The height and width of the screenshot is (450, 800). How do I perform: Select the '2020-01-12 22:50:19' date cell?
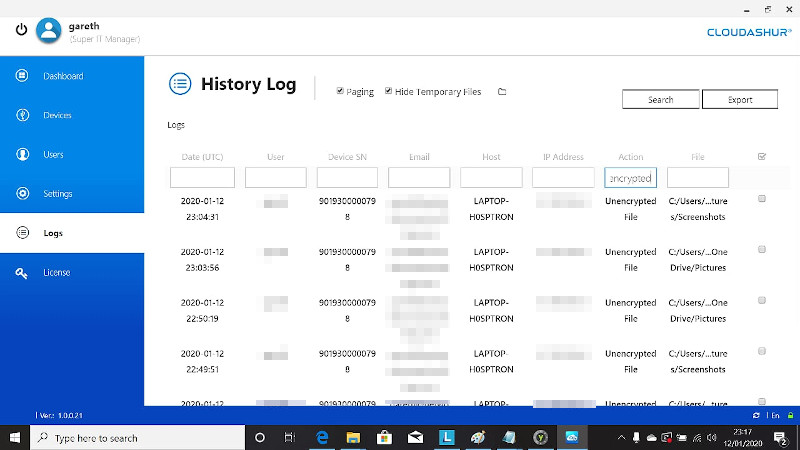tap(202, 310)
